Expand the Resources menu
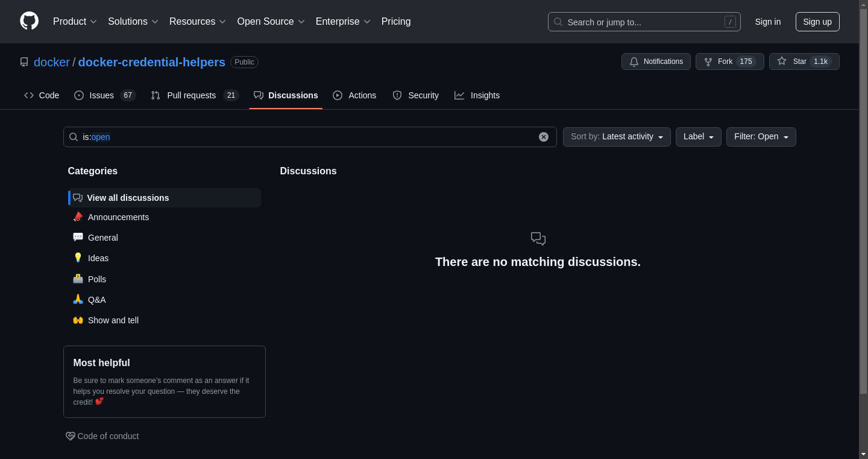The height and width of the screenshot is (459, 868). point(198,22)
